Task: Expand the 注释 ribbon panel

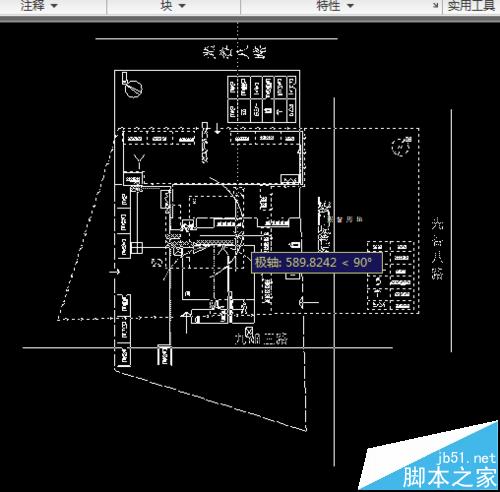Action: 39,6
